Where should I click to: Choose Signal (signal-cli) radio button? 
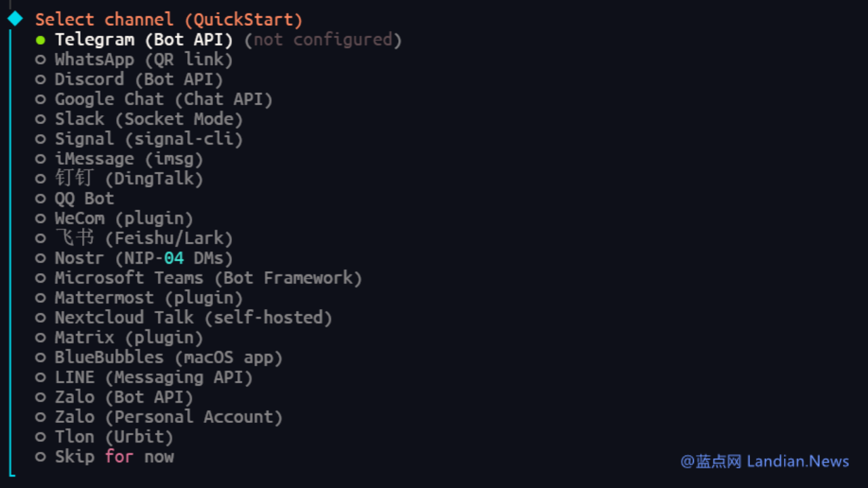pos(41,139)
